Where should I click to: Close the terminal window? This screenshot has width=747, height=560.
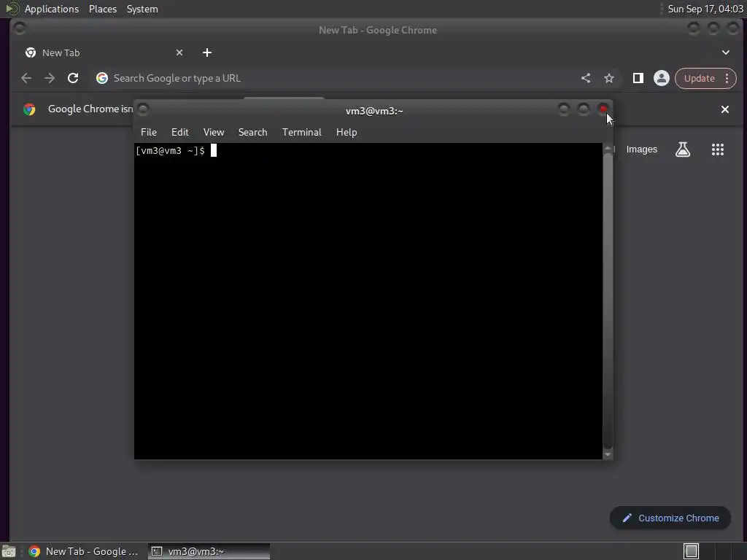pyautogui.click(x=603, y=109)
